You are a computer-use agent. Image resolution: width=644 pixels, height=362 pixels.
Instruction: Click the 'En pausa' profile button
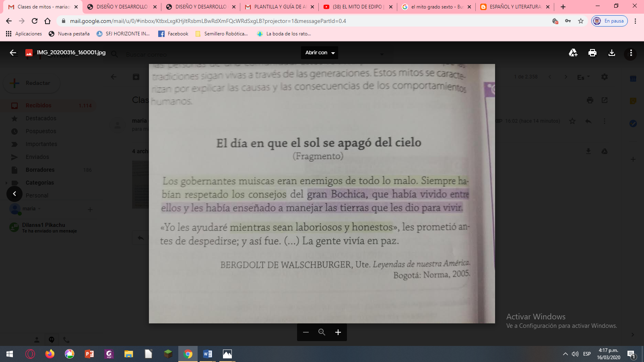click(609, 21)
